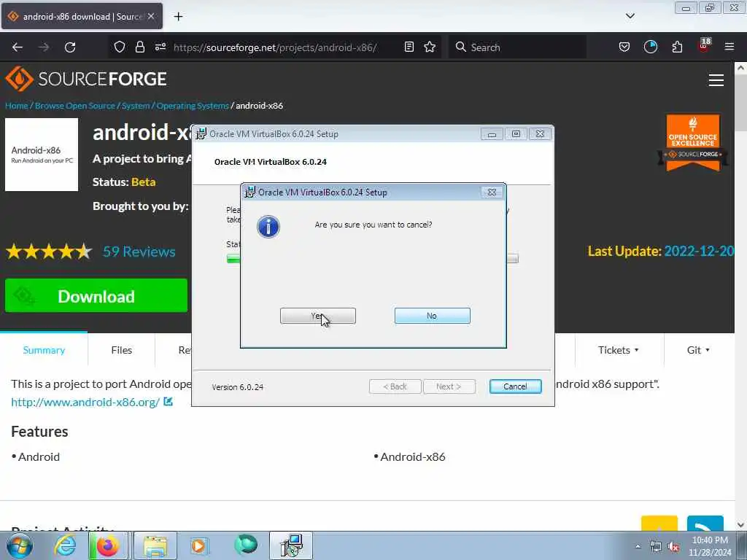Open Windows Explorer from taskbar
747x560 pixels.
155,545
